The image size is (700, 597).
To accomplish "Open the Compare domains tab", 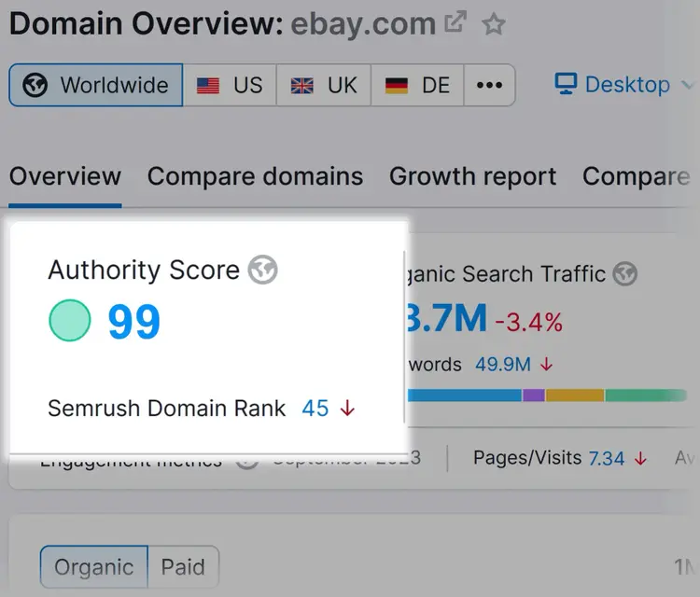I will [255, 176].
